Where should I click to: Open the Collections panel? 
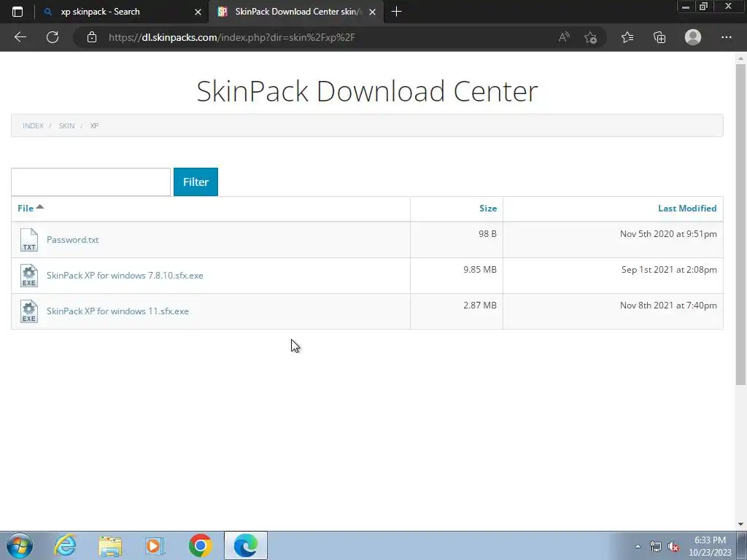click(659, 37)
